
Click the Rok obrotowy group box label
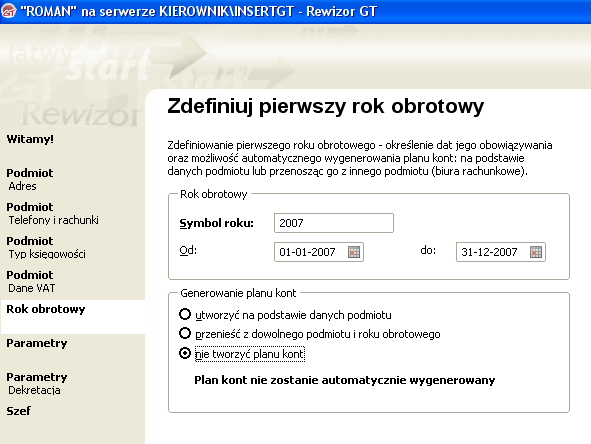(214, 194)
